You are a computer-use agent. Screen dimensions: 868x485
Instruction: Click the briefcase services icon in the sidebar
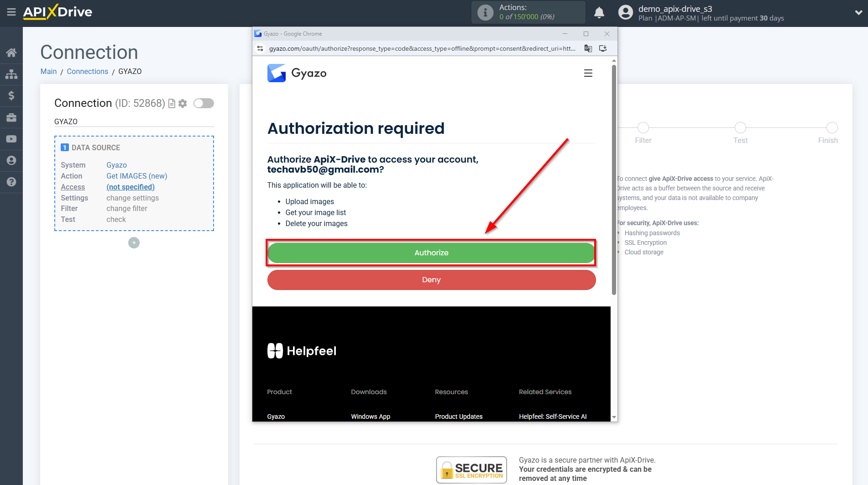(11, 117)
